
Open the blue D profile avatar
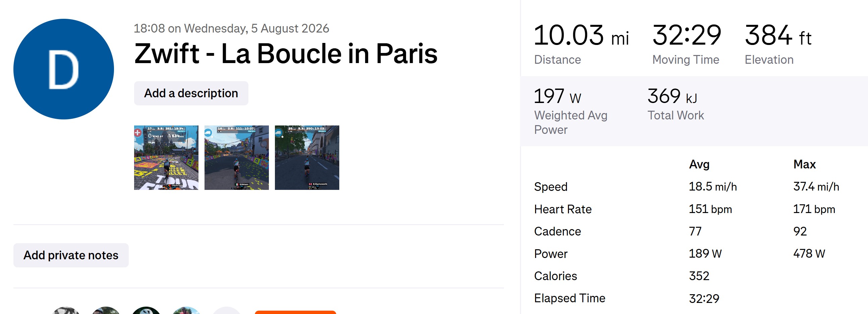tap(64, 69)
